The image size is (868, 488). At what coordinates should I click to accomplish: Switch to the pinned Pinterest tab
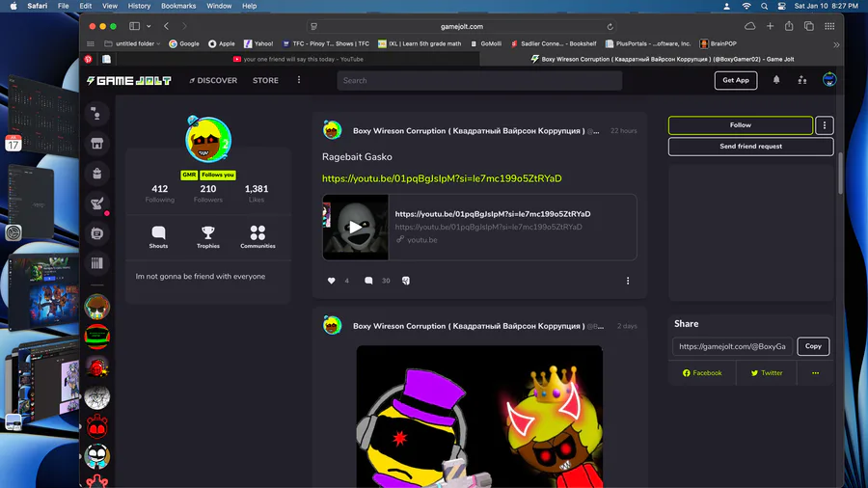click(x=88, y=59)
